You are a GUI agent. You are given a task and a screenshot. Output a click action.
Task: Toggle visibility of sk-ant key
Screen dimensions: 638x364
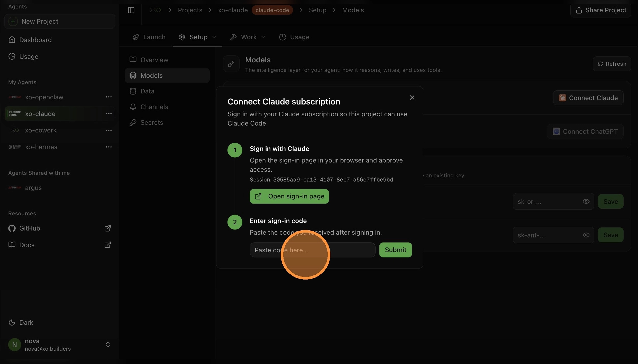point(586,235)
